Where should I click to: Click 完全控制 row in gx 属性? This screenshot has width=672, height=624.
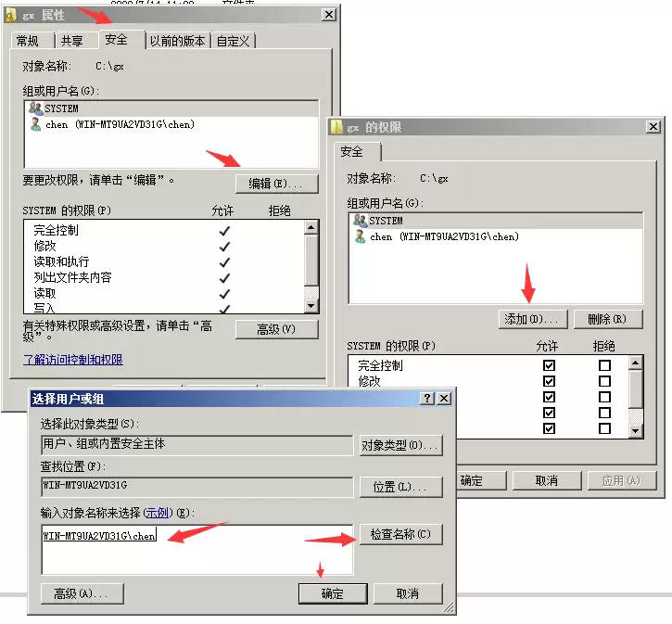click(x=164, y=230)
